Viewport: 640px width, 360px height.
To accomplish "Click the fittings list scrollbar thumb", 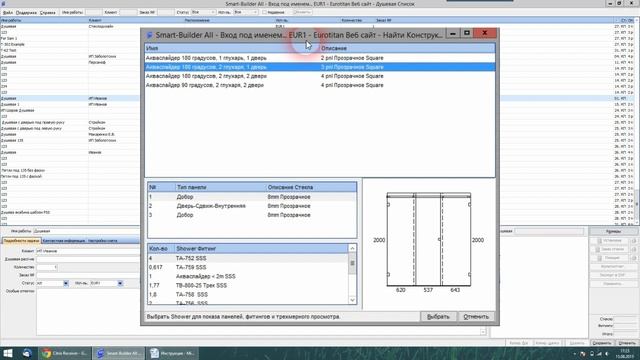I will pos(352,263).
